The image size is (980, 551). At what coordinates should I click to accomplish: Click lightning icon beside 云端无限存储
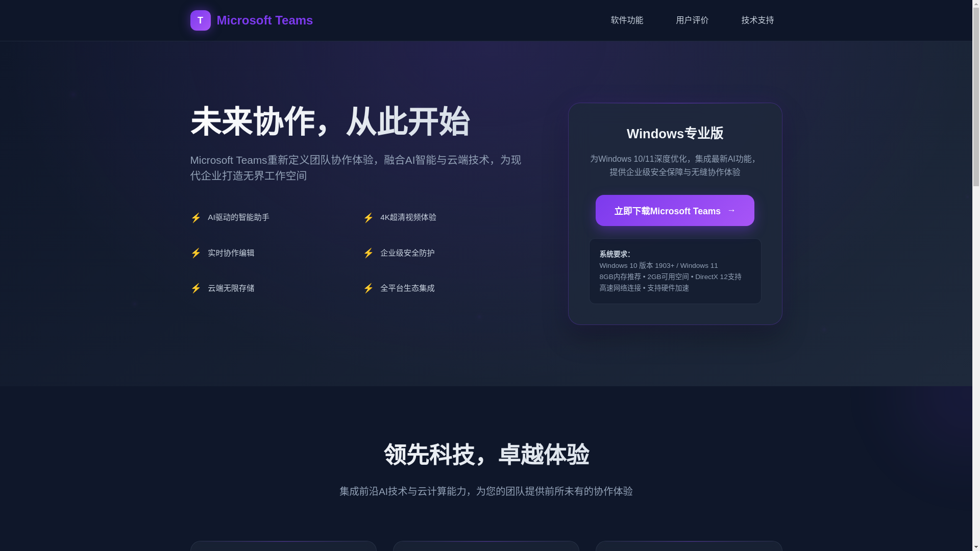(x=195, y=288)
